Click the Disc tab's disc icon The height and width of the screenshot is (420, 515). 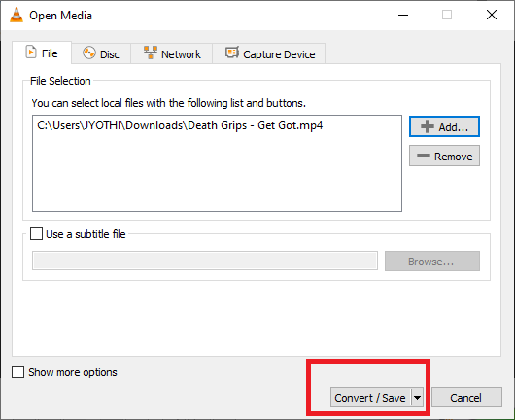point(89,52)
